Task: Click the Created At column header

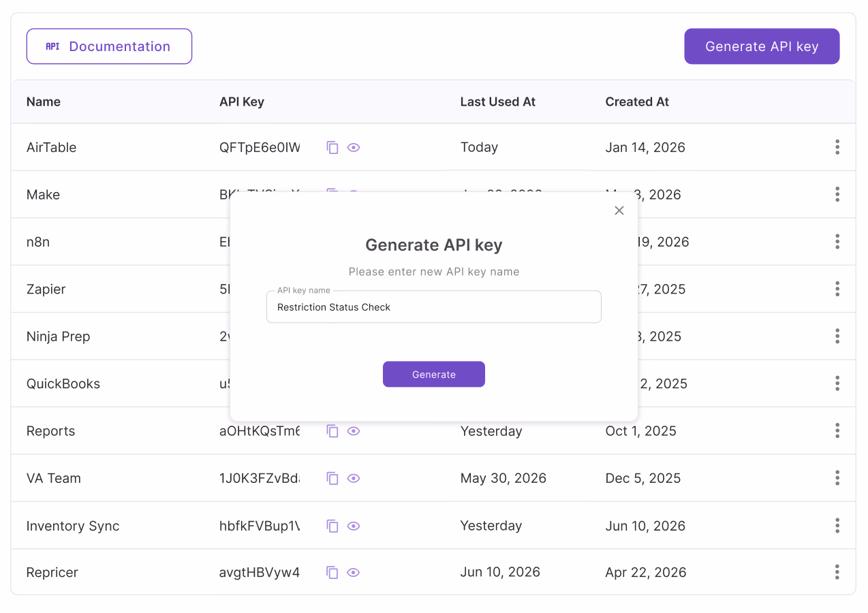Action: pos(637,101)
